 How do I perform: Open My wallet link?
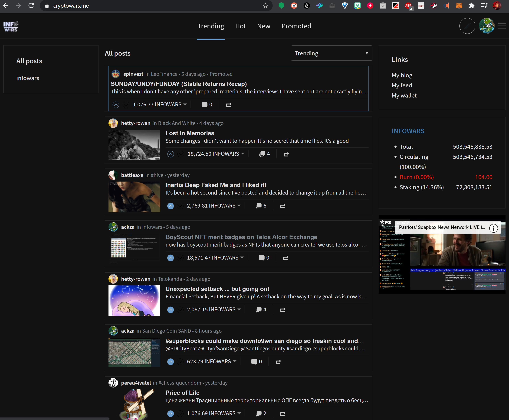pyautogui.click(x=404, y=96)
